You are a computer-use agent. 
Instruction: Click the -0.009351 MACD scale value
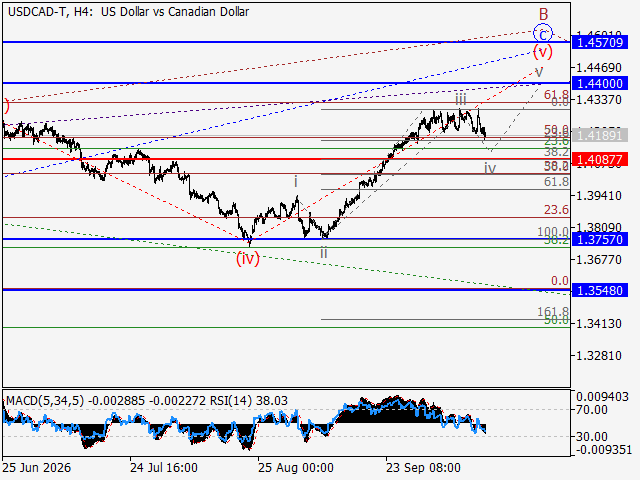(x=602, y=450)
